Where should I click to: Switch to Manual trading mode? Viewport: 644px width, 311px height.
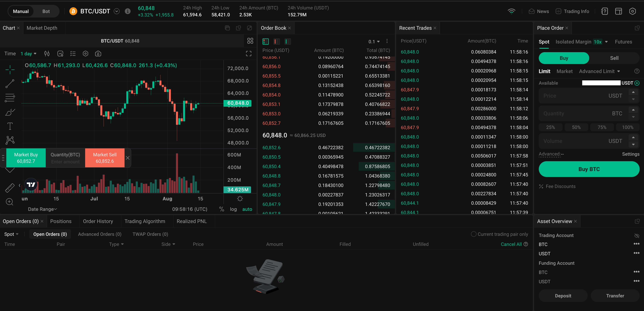pyautogui.click(x=21, y=11)
